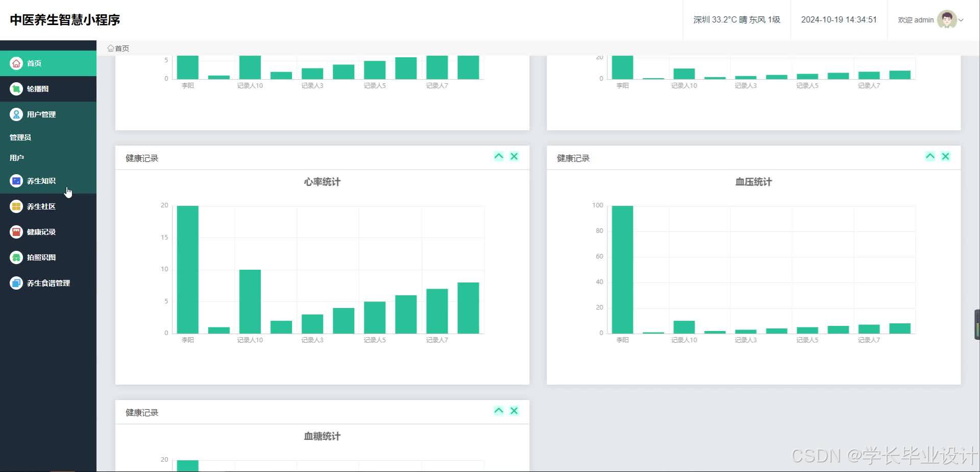
Task: Click the 记录人10 bar in 心率统计 chart
Action: (x=250, y=301)
